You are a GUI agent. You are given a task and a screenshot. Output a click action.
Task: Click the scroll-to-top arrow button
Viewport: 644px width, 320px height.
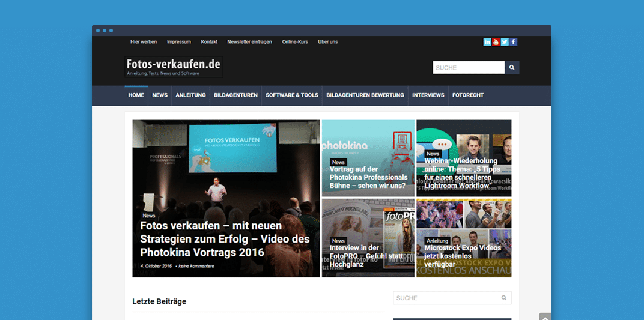pos(545,317)
